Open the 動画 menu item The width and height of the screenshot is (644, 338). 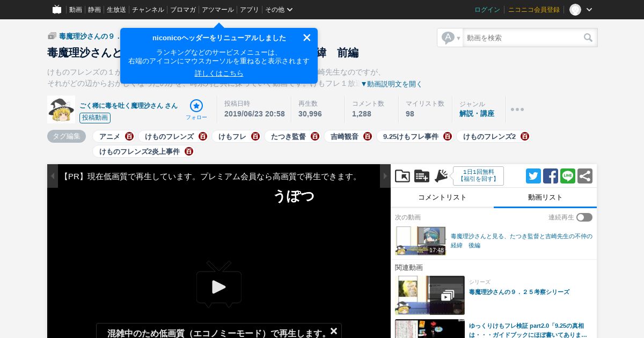(76, 10)
